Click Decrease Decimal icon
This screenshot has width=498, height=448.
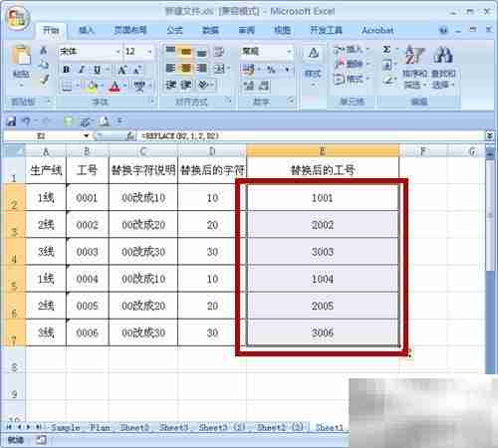(x=264, y=86)
